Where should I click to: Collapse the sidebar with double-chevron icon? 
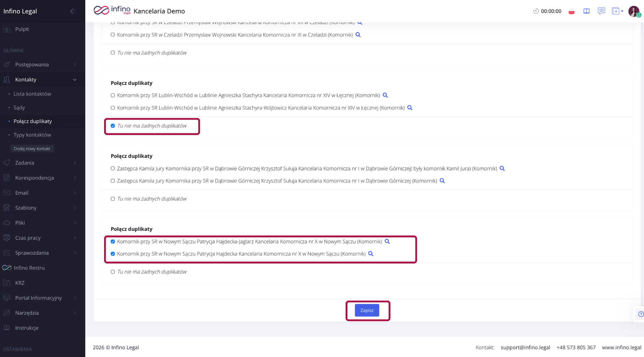(x=73, y=11)
